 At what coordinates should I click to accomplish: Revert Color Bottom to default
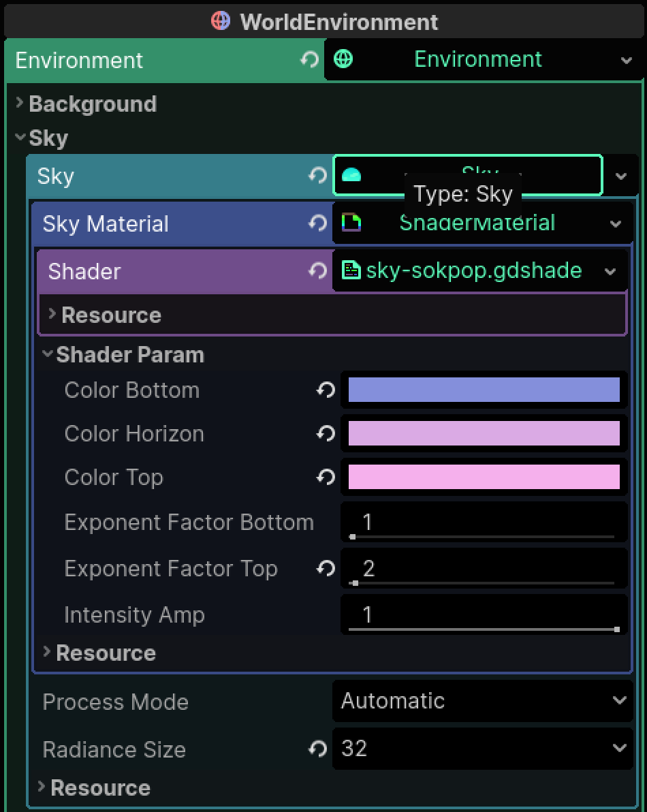326,390
